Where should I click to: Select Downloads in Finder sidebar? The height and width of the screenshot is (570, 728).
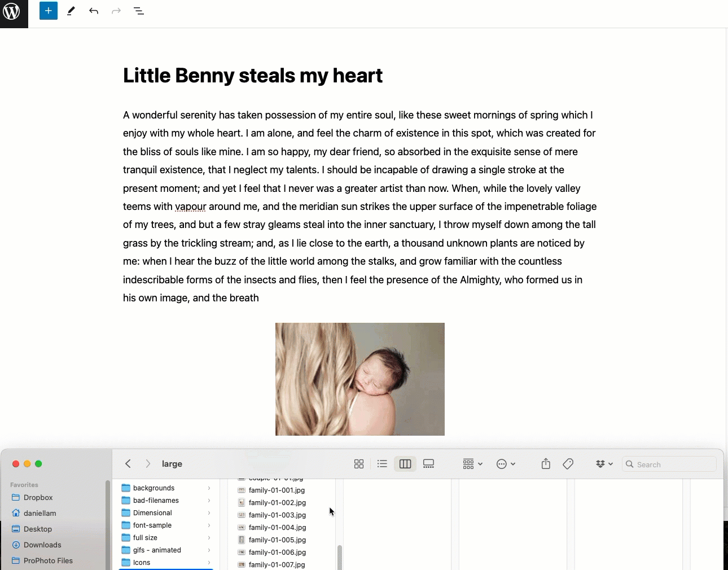42,545
